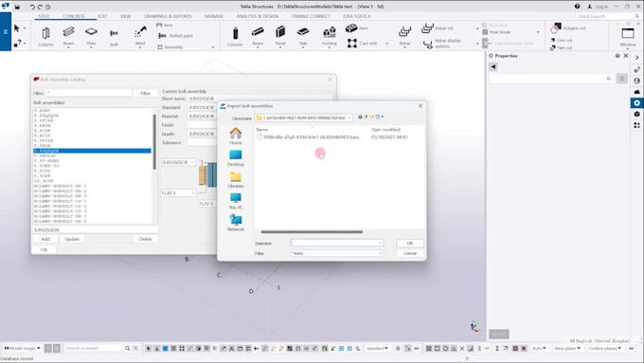Click the Save icon in title bar
This screenshot has height=363, width=644.
coord(17,7)
